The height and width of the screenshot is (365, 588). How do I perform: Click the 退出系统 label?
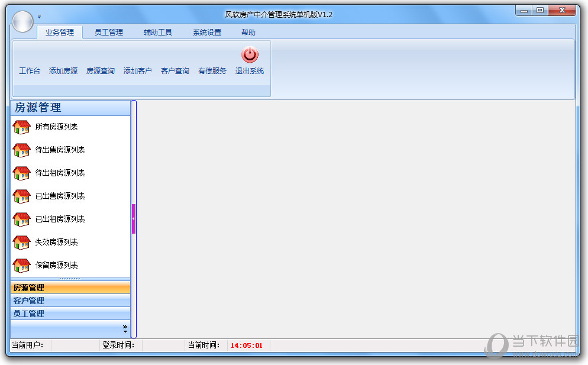[x=250, y=70]
